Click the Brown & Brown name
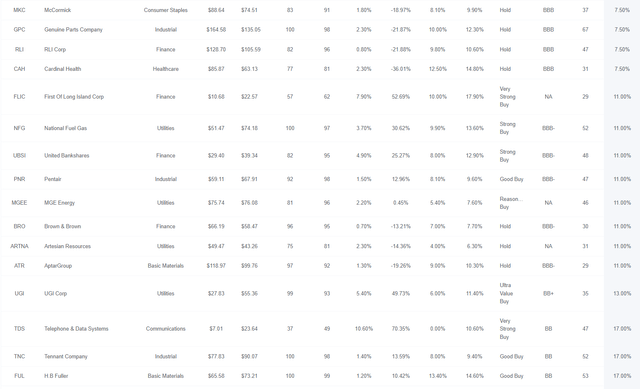Viewport: 640px width, 389px height. click(62, 227)
